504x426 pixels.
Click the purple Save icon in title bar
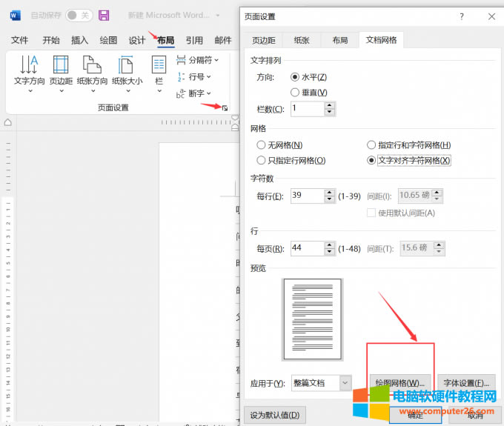pos(104,16)
